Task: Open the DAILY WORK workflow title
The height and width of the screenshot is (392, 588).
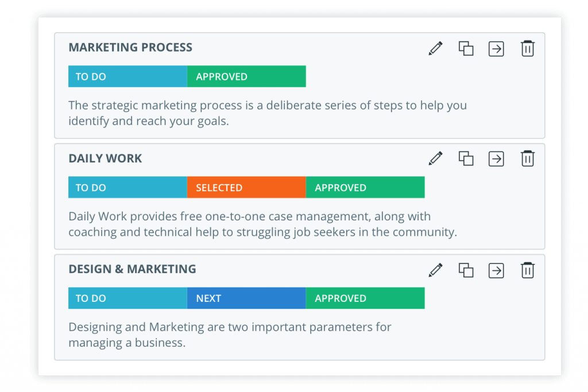Action: [106, 158]
